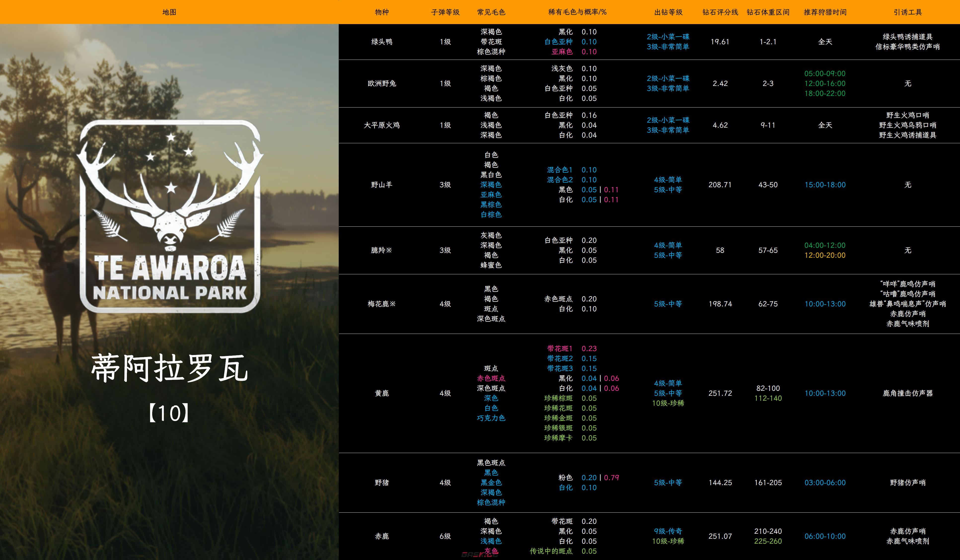Click the 03:00-06:00 wild boar time

[825, 483]
